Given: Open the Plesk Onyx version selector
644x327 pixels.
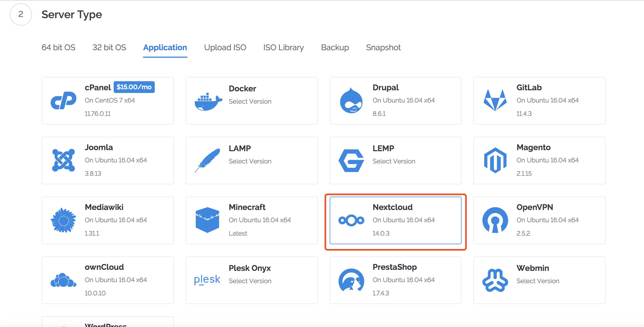Looking at the screenshot, I should [x=250, y=281].
